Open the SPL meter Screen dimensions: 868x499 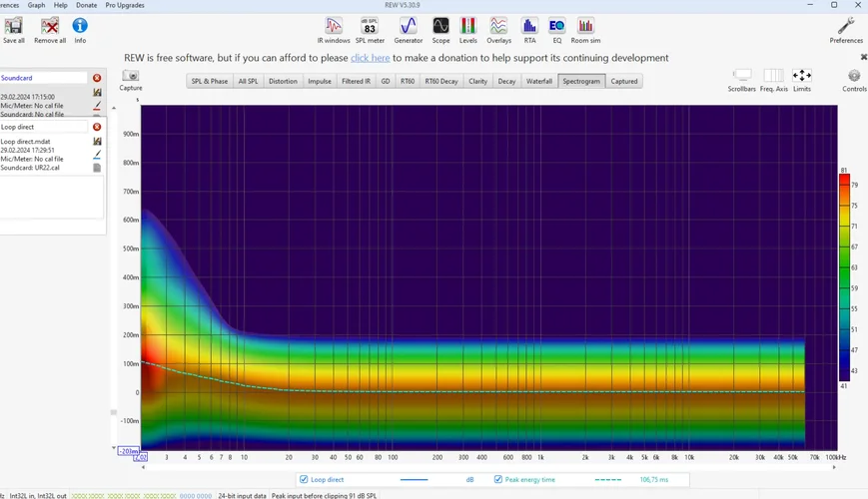pyautogui.click(x=370, y=26)
